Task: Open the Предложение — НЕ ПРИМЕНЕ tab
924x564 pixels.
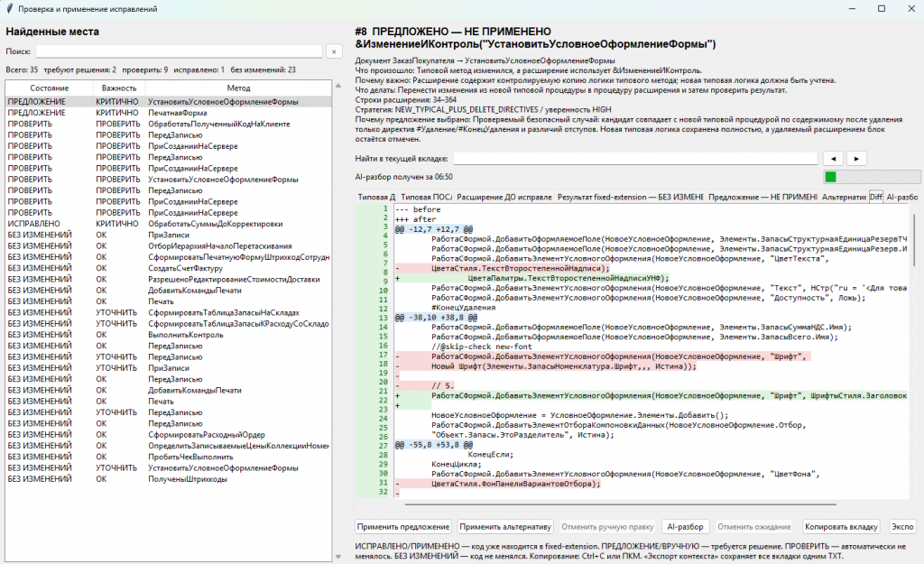Action: click(x=762, y=197)
